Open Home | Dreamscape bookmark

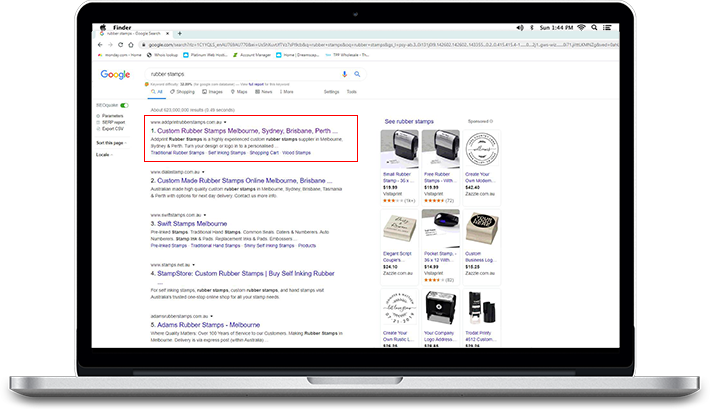(297, 55)
